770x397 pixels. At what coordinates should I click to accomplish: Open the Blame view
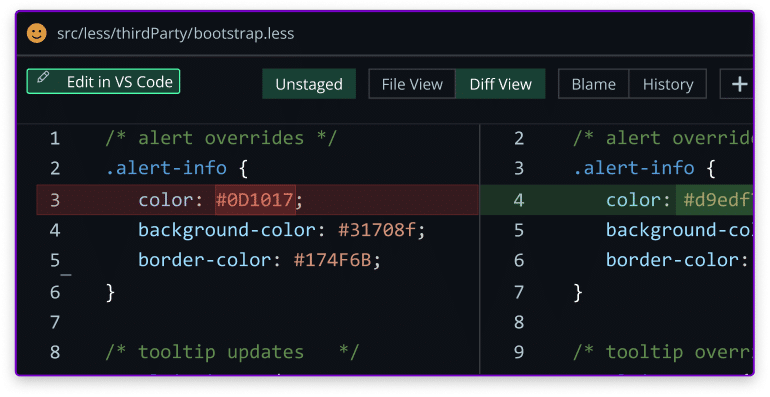pos(593,84)
